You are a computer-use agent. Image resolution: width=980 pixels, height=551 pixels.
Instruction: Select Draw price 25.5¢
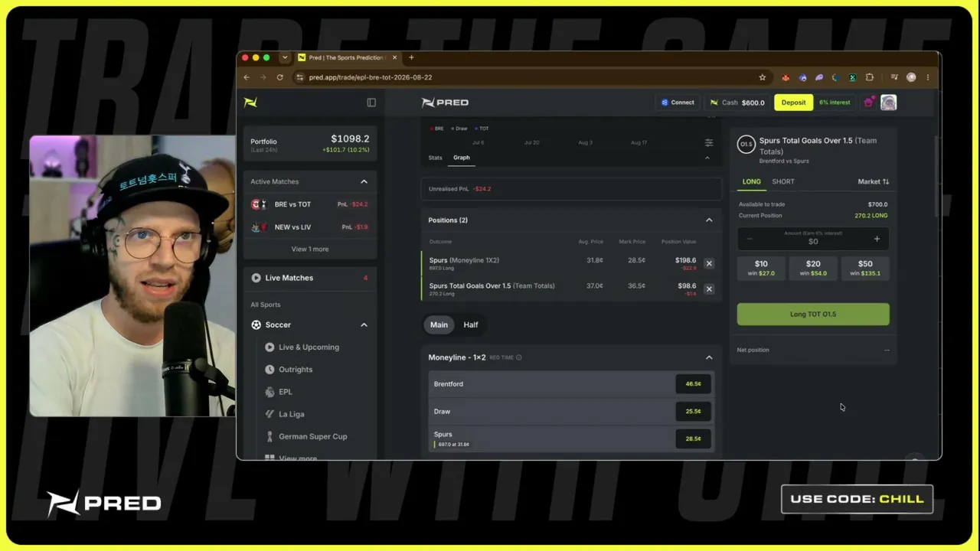(x=693, y=412)
